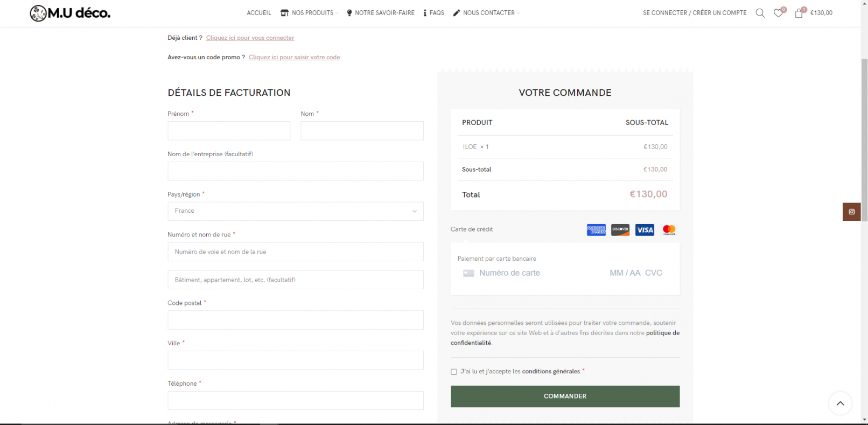
Task: Click the M.U déco logo
Action: [x=70, y=13]
